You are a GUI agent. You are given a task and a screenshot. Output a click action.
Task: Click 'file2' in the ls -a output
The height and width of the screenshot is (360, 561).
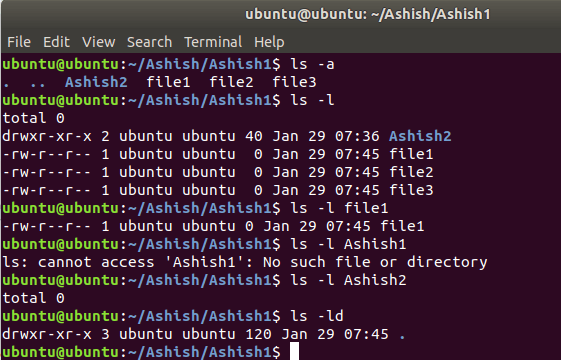point(231,82)
